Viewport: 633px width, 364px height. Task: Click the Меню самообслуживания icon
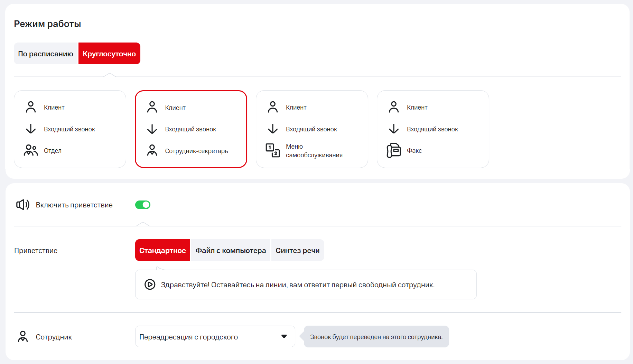tap(272, 150)
